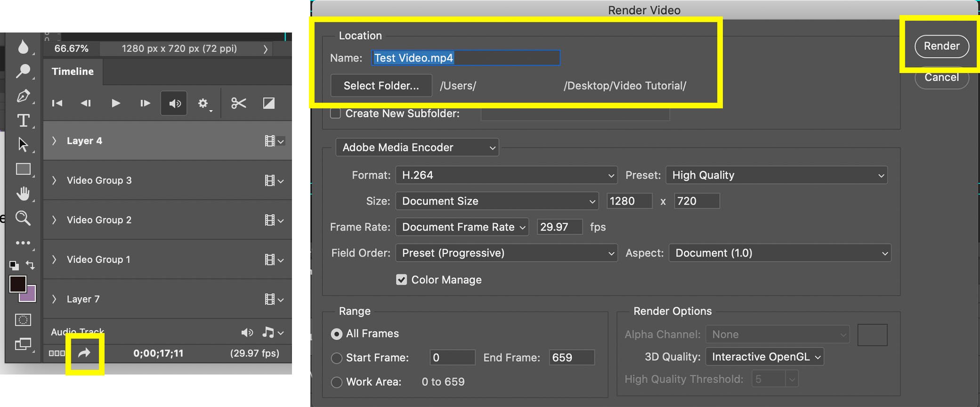Screen dimensions: 980x407
Task: Open the Format H.264 dropdown
Action: (x=507, y=175)
